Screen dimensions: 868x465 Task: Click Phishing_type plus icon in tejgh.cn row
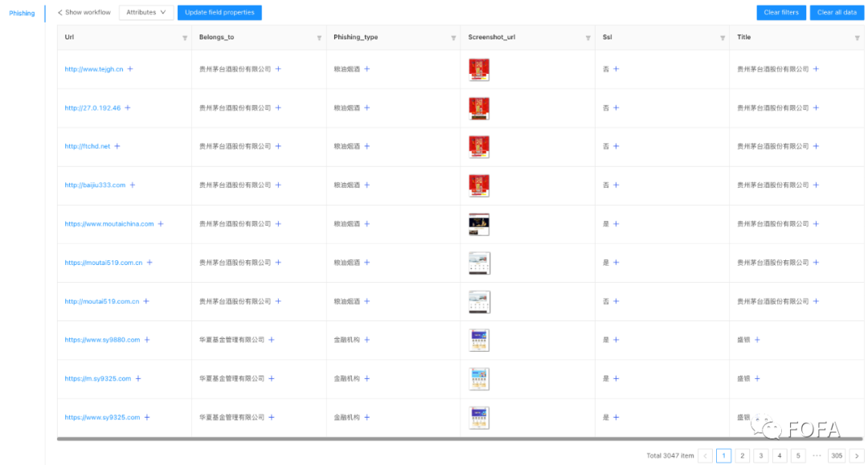tap(366, 69)
